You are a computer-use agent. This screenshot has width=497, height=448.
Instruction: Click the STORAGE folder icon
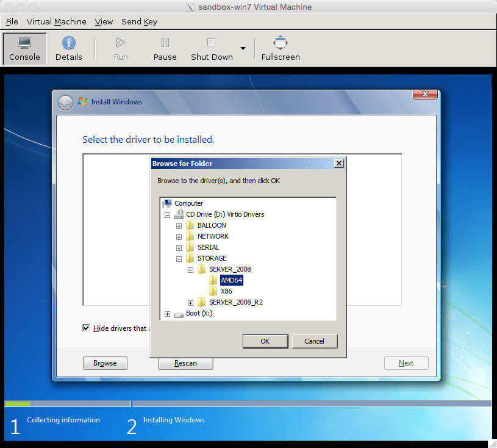(190, 258)
